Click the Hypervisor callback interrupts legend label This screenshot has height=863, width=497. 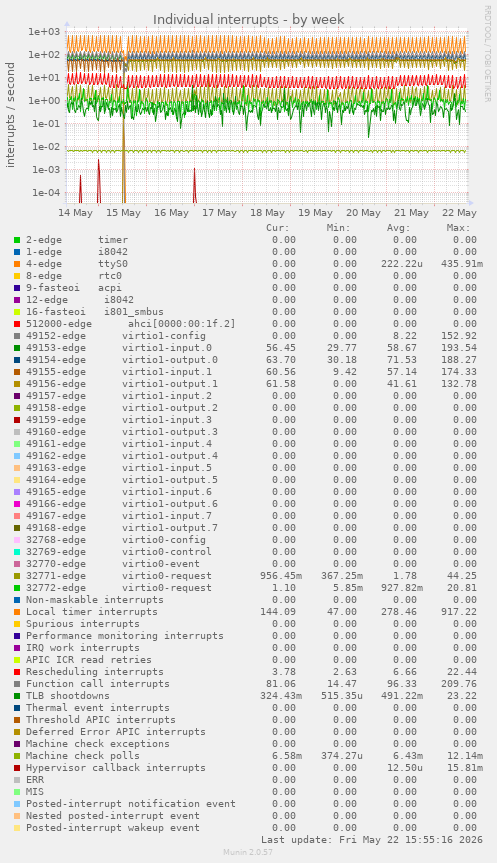point(116,768)
